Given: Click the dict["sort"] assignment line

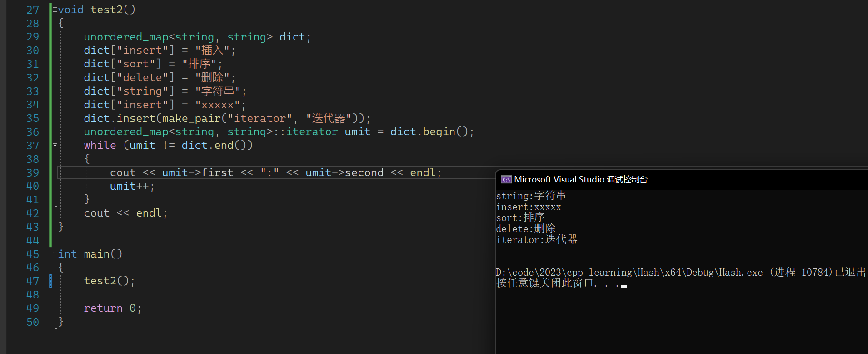Looking at the screenshot, I should (x=153, y=64).
